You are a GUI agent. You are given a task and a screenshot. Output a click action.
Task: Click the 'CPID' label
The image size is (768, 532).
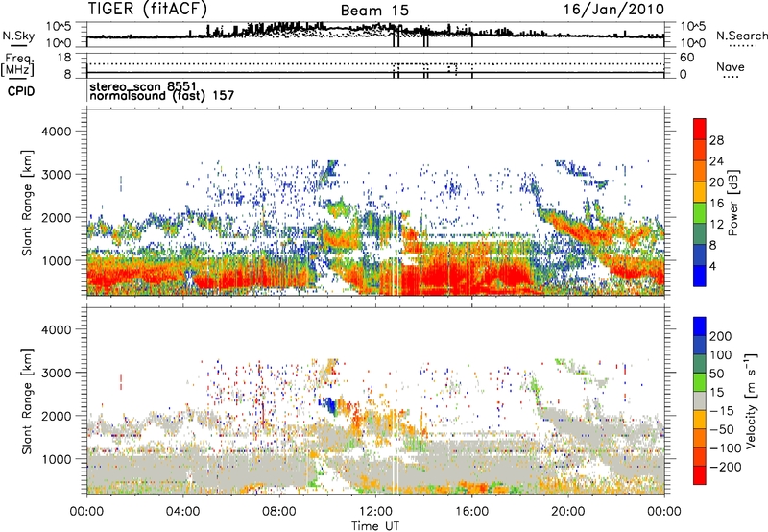click(x=21, y=91)
